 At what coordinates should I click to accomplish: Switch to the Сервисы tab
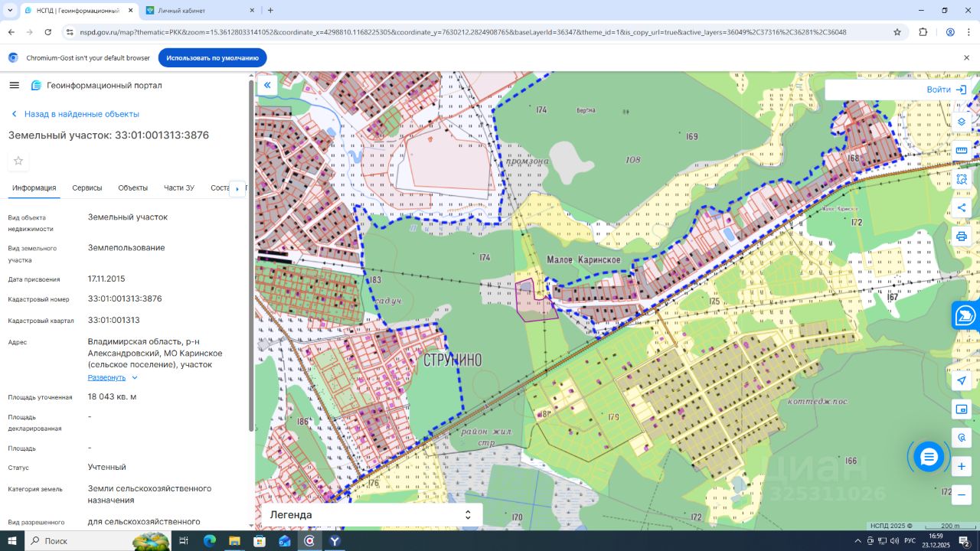coord(87,187)
